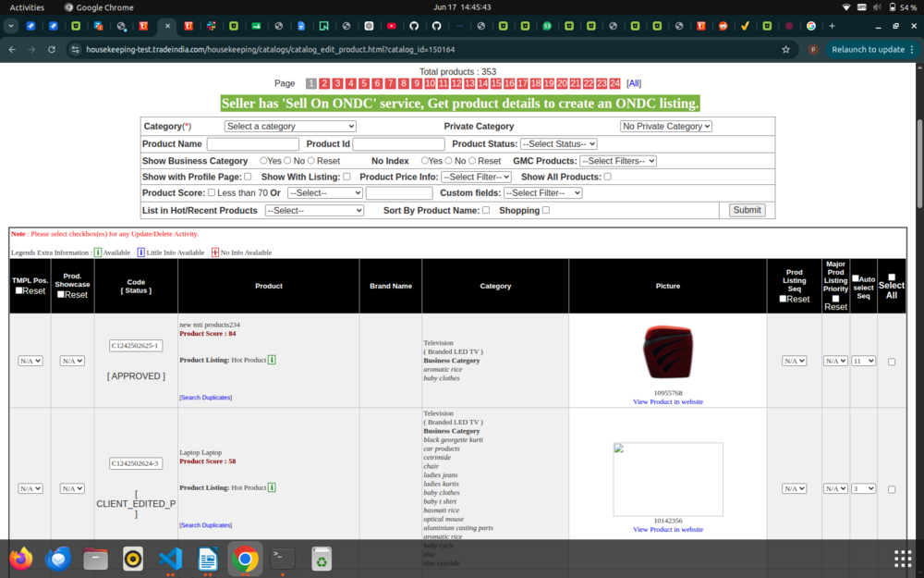
Task: Open the Chrome profile avatar
Action: pyautogui.click(x=813, y=50)
